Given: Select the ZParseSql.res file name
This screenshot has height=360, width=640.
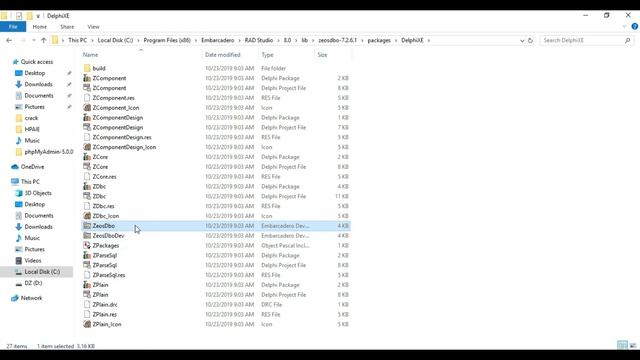Looking at the screenshot, I should pyautogui.click(x=109, y=275).
